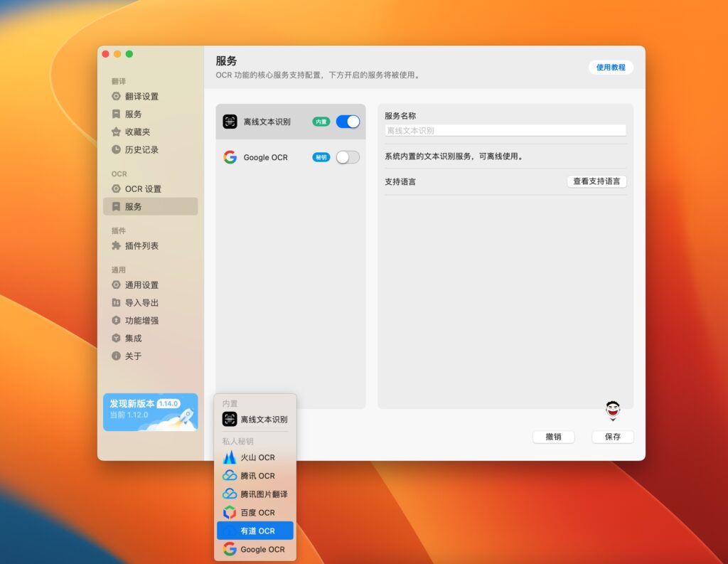The height and width of the screenshot is (564, 728).
Task: Switch to the 通用设置 section
Action: click(x=139, y=284)
